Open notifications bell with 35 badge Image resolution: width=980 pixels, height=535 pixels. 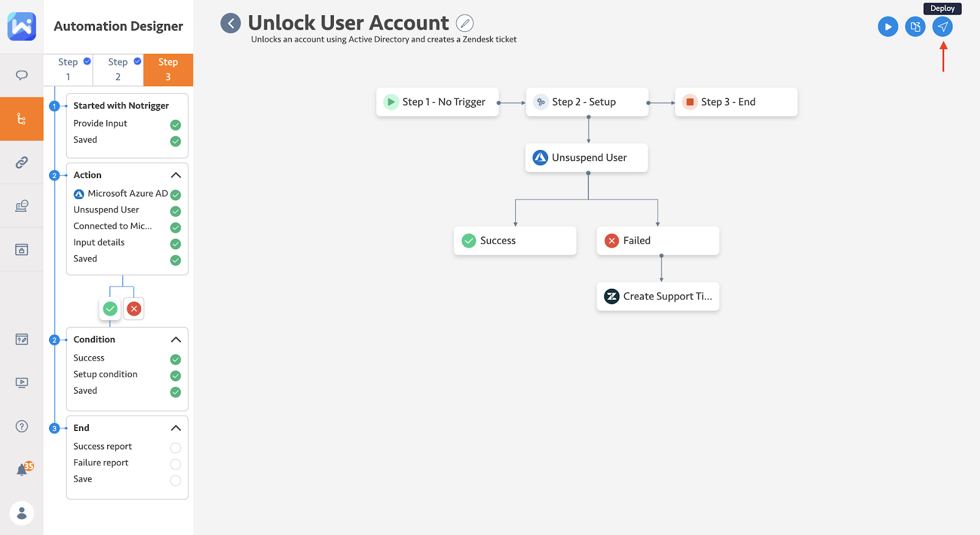pyautogui.click(x=23, y=470)
